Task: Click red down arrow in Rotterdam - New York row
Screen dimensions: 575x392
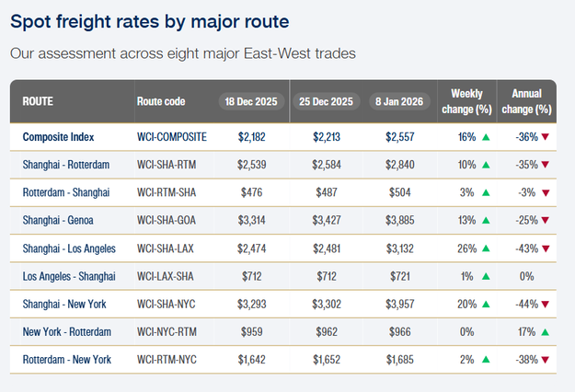Action: 546,360
